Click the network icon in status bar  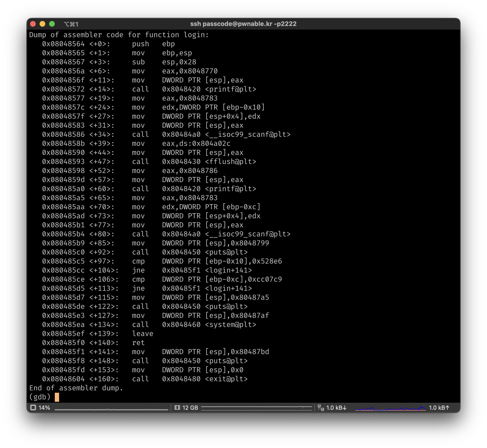click(321, 407)
